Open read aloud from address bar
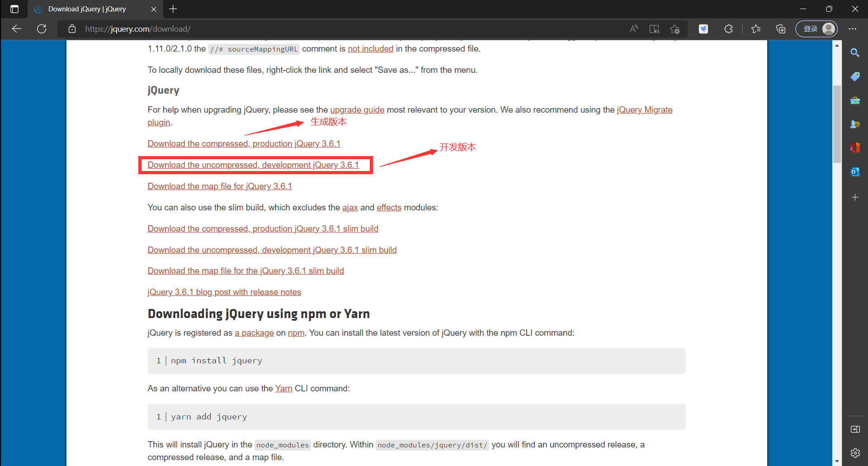 tap(634, 29)
